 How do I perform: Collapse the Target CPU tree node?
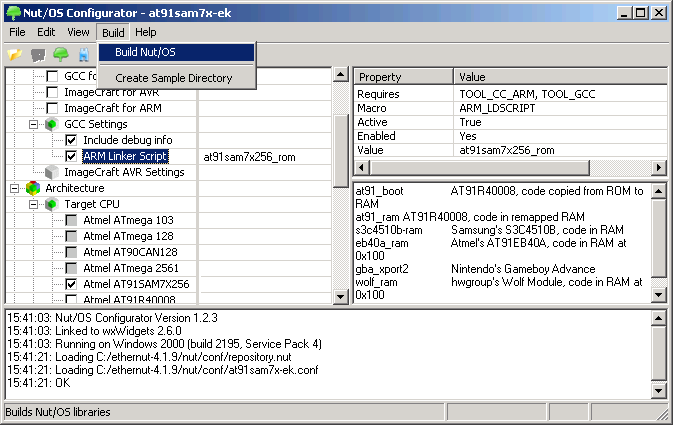(x=33, y=204)
